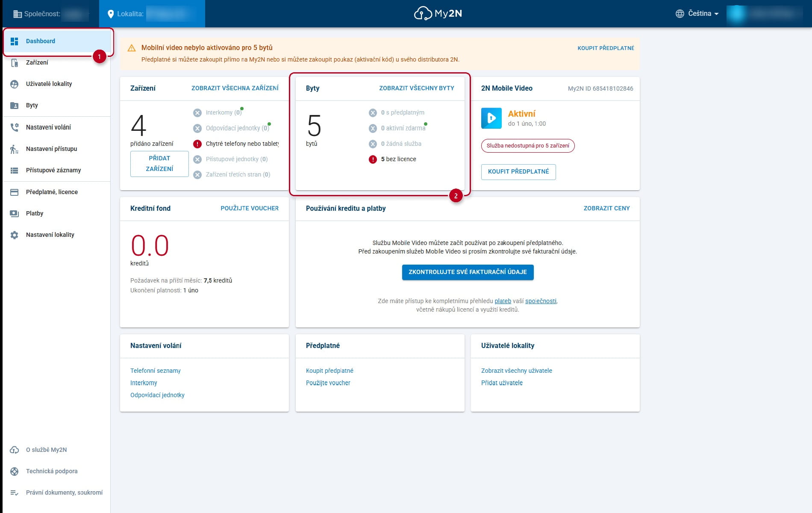Open the Společnost company selector
812x513 pixels.
[x=51, y=14]
